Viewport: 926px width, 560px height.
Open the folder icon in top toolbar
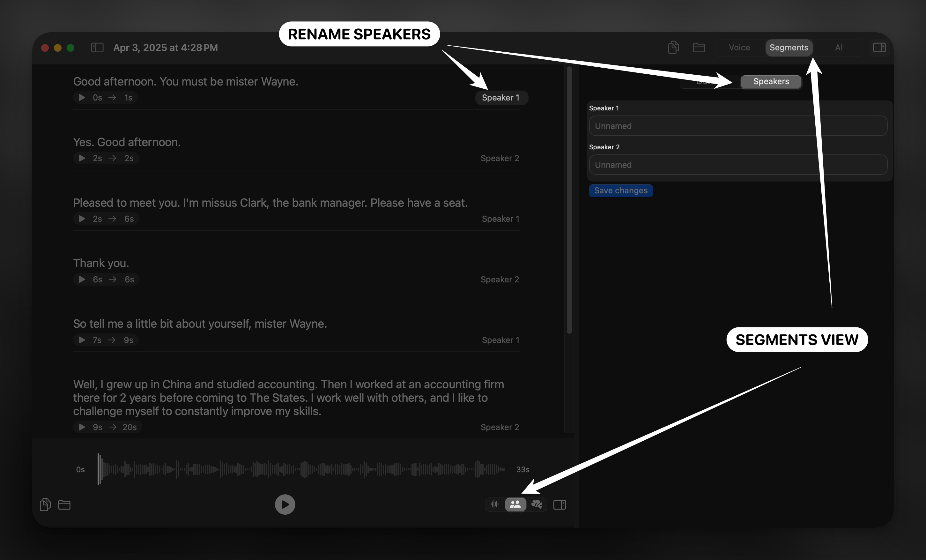point(699,48)
